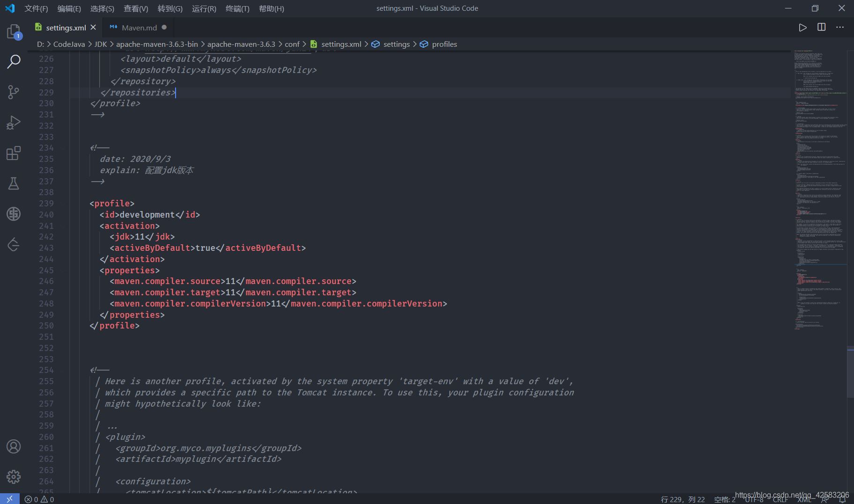
Task: Click the Accounts icon in activity bar
Action: pyautogui.click(x=13, y=447)
